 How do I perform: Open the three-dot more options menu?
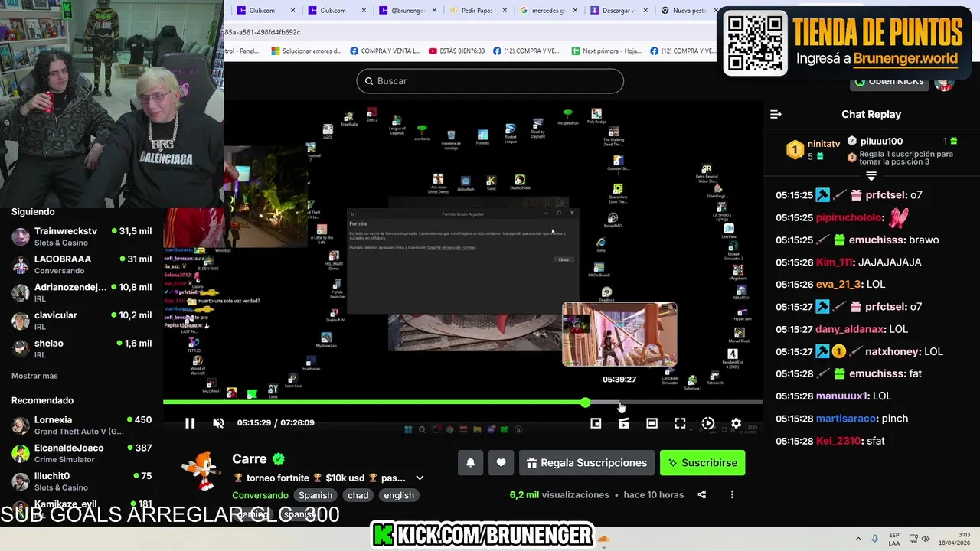[x=732, y=495]
